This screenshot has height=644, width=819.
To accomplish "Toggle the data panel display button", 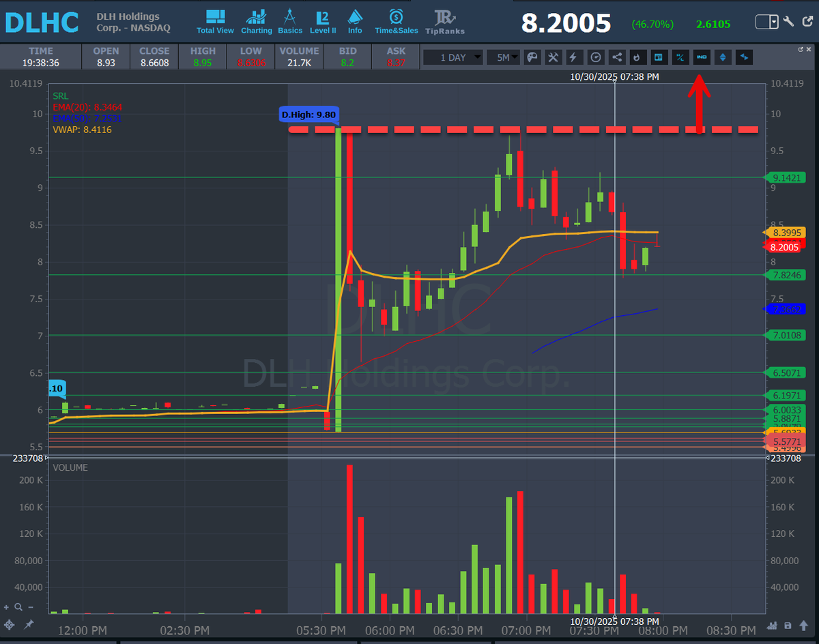I will 659,57.
